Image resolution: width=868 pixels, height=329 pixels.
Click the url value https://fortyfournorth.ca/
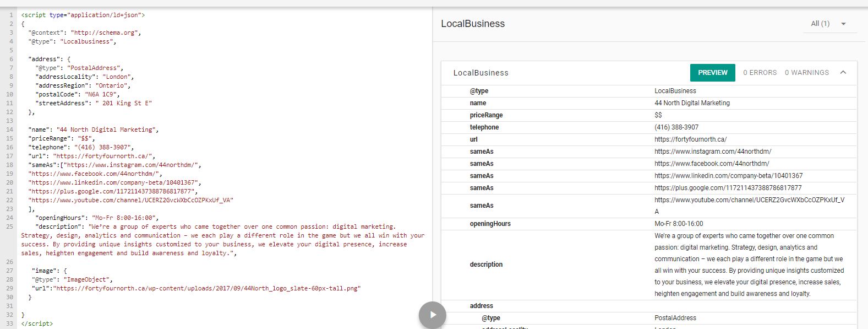pyautogui.click(x=690, y=139)
